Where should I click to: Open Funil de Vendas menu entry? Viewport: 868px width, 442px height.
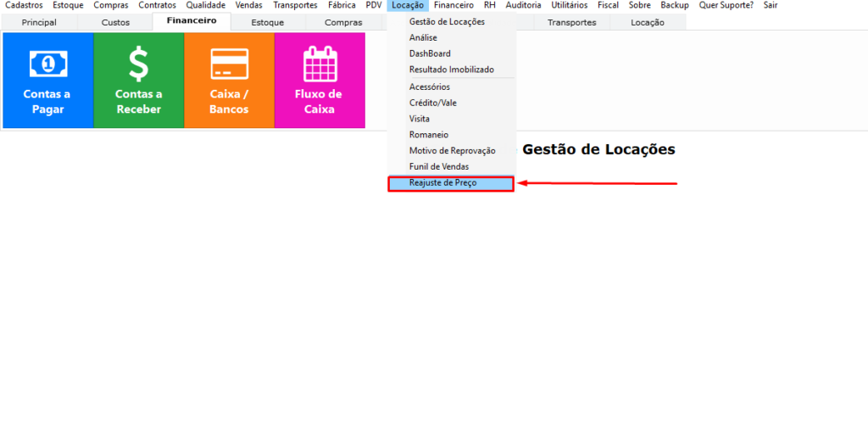(x=438, y=166)
